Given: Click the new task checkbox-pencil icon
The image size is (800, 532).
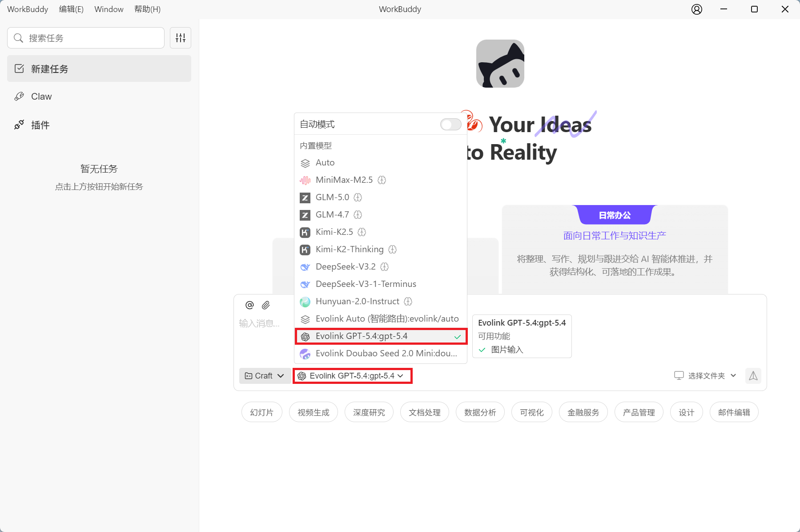Looking at the screenshot, I should click(x=19, y=69).
